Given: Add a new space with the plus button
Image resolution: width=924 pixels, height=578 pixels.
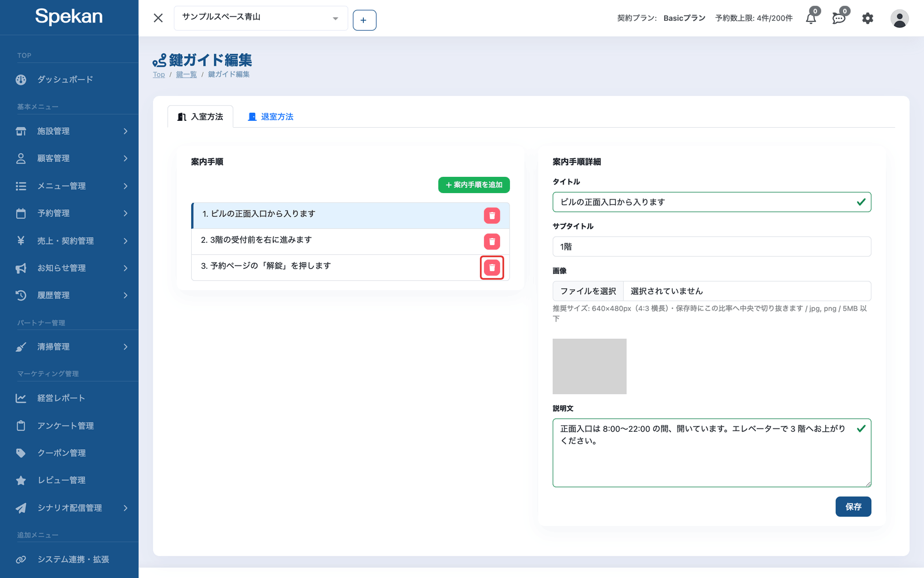Looking at the screenshot, I should pyautogui.click(x=364, y=20).
